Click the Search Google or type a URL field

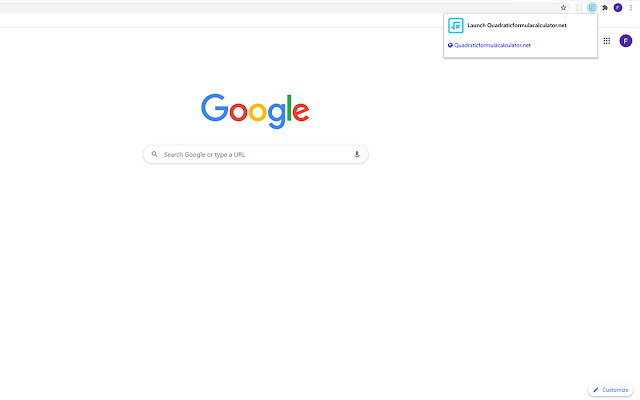[x=256, y=155]
